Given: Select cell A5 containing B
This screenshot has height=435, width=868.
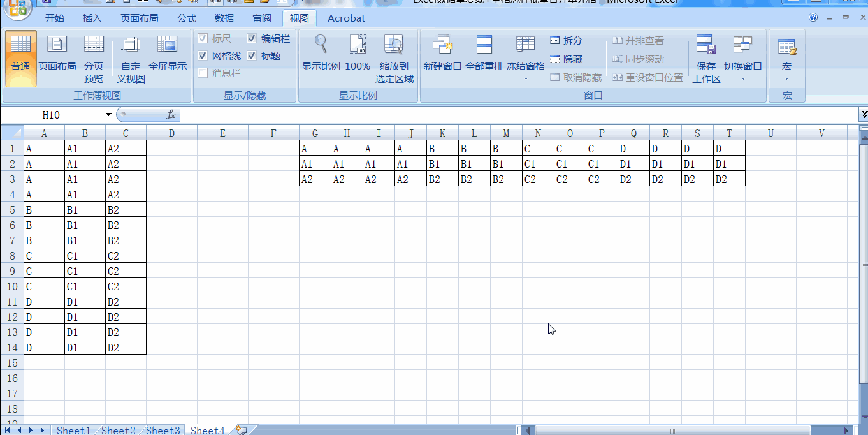Looking at the screenshot, I should (x=44, y=209).
